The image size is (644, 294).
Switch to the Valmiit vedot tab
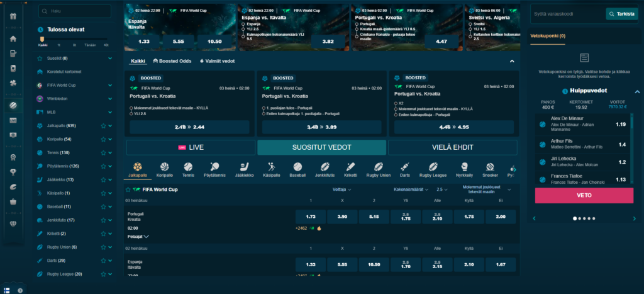click(217, 61)
